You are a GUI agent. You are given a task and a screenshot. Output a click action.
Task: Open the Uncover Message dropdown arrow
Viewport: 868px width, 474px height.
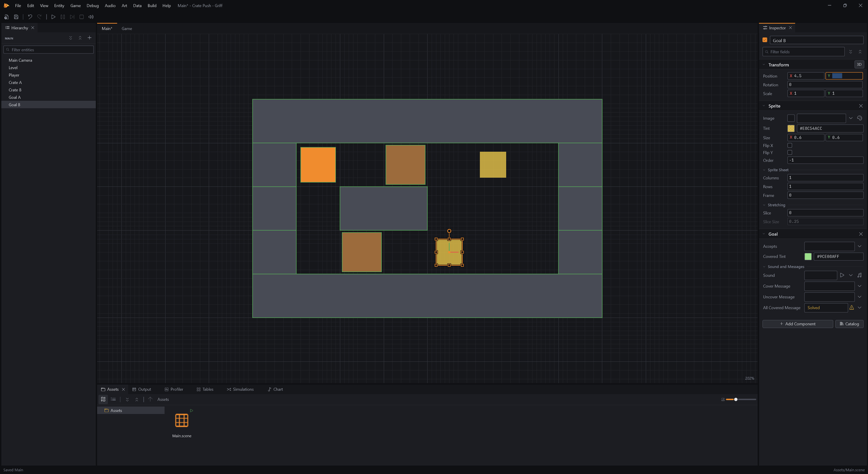[859, 297]
